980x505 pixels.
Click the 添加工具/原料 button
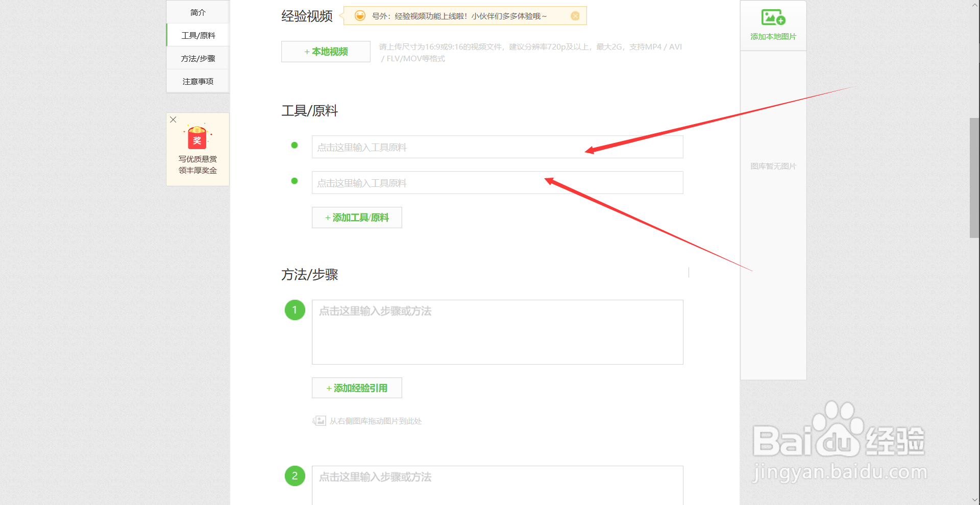[x=356, y=217]
